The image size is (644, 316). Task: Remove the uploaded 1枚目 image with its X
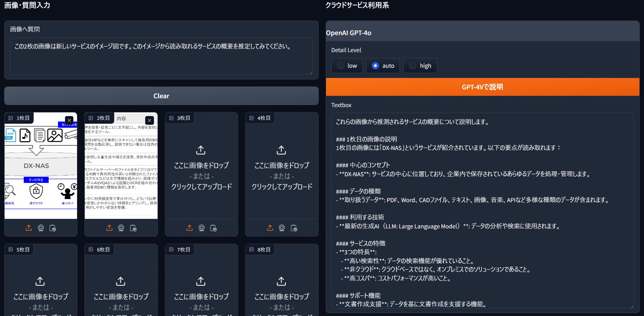(x=69, y=120)
